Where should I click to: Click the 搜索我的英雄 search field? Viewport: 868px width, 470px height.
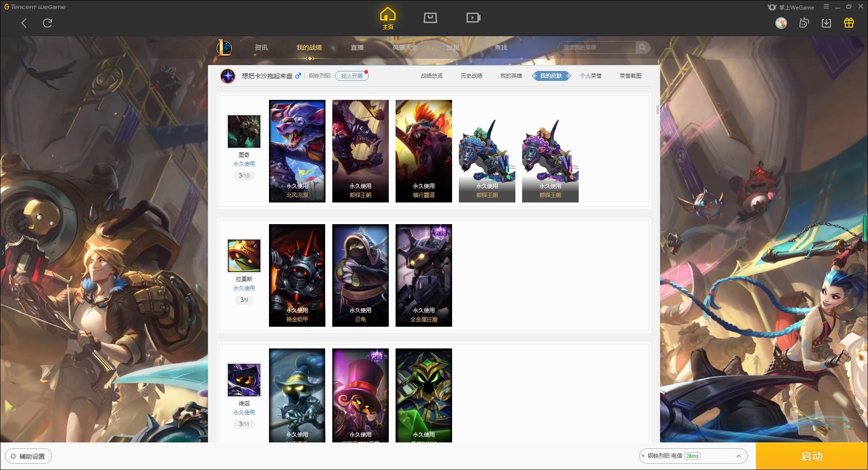[x=598, y=47]
